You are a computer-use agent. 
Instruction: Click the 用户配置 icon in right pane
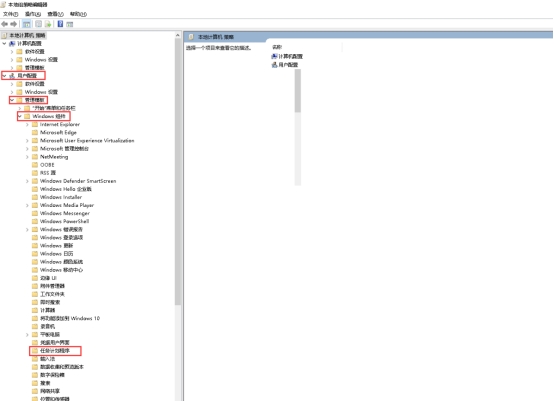click(274, 65)
